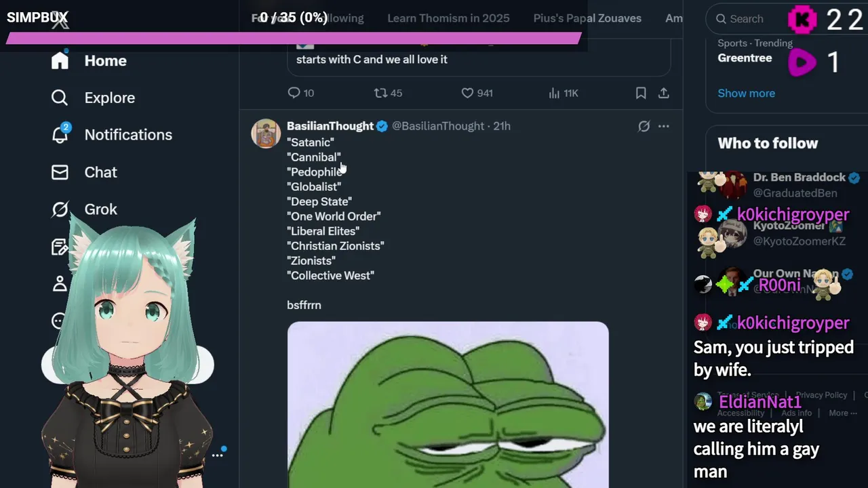Open the Greentree trending topic

[745, 58]
